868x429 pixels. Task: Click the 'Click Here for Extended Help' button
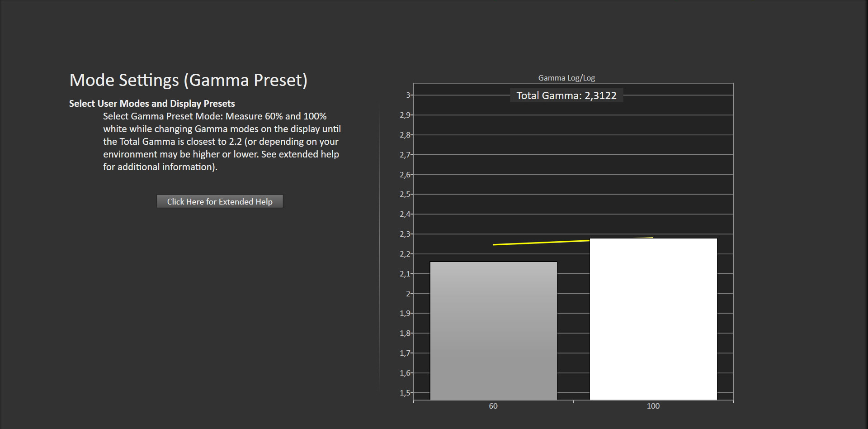point(220,201)
